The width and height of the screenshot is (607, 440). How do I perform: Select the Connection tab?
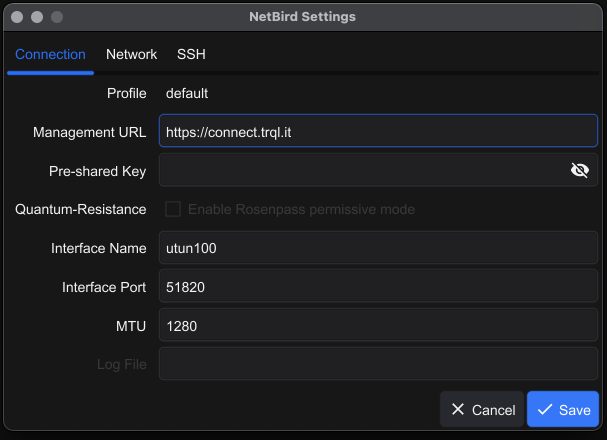point(50,55)
